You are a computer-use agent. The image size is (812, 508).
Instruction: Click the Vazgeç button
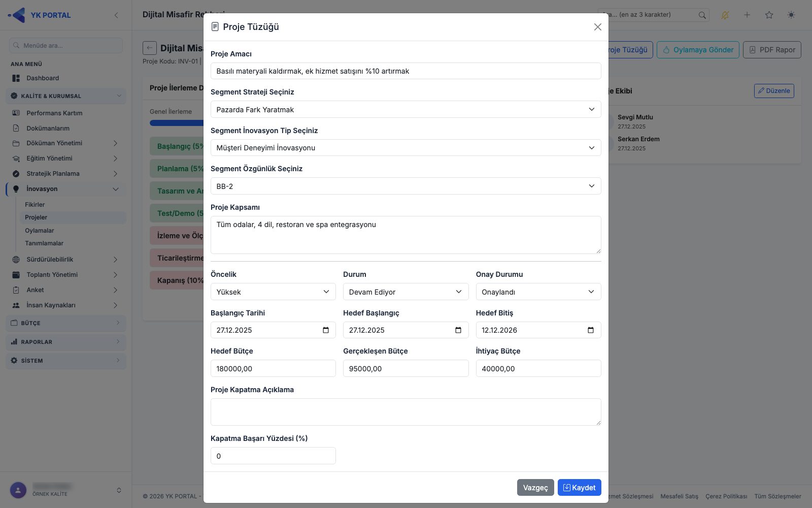(x=535, y=488)
